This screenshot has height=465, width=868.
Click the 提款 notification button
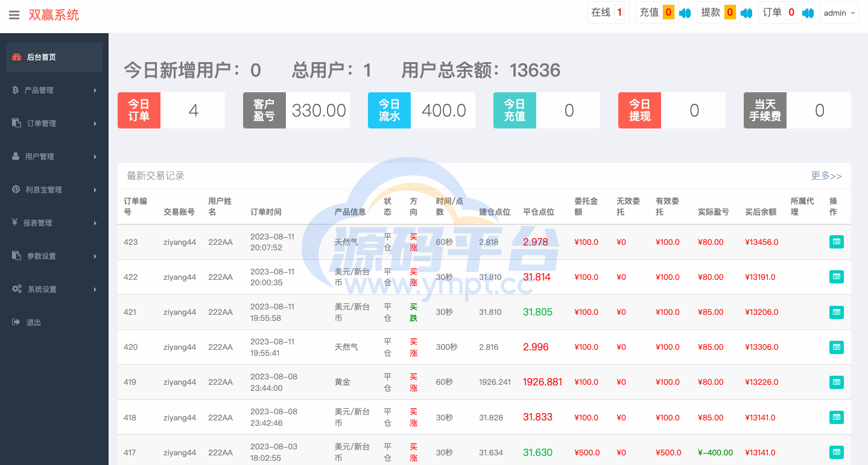tap(718, 13)
